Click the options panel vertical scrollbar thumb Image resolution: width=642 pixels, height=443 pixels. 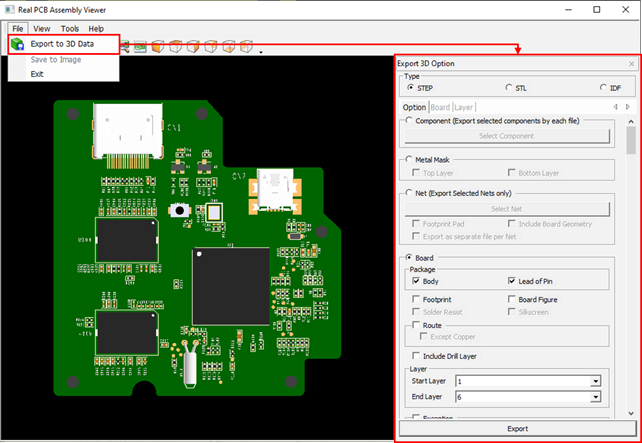click(x=631, y=138)
